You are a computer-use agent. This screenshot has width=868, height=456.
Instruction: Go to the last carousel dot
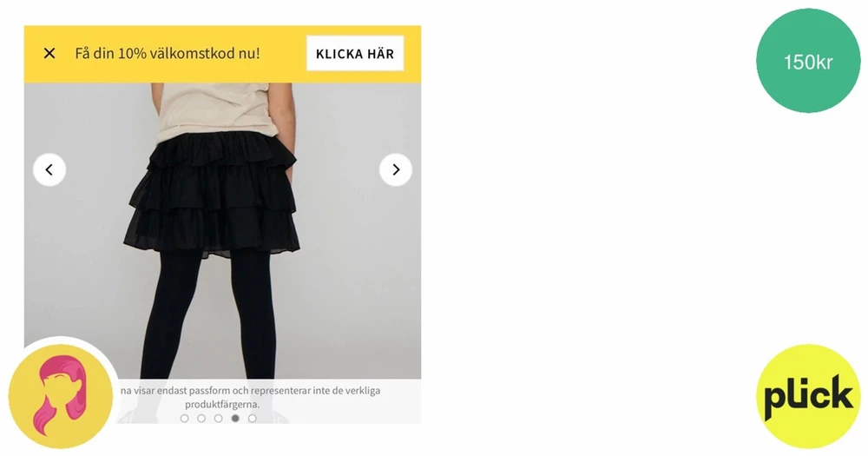click(x=253, y=419)
